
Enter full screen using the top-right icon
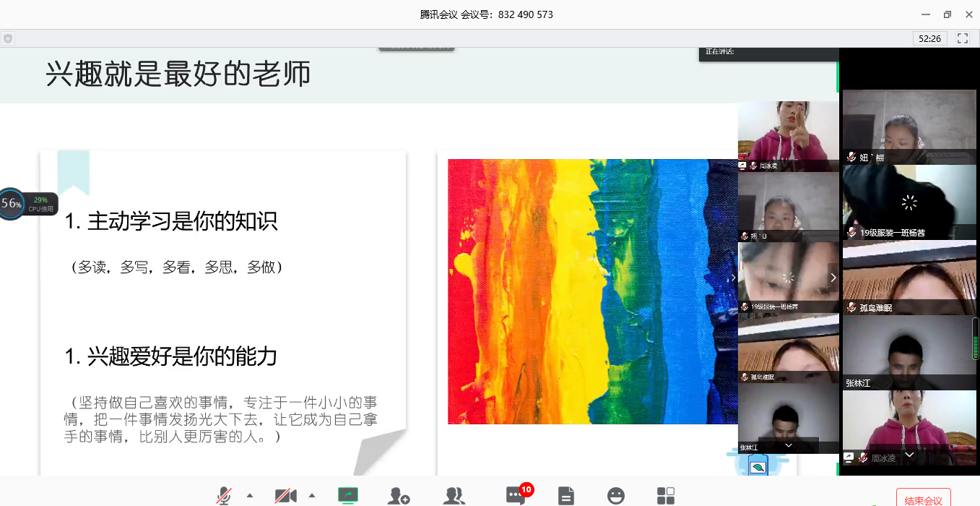(x=963, y=38)
